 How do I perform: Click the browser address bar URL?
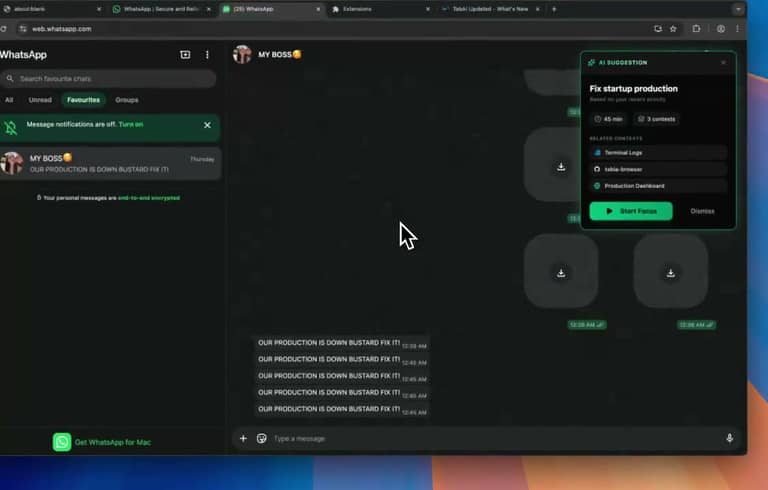tap(62, 29)
